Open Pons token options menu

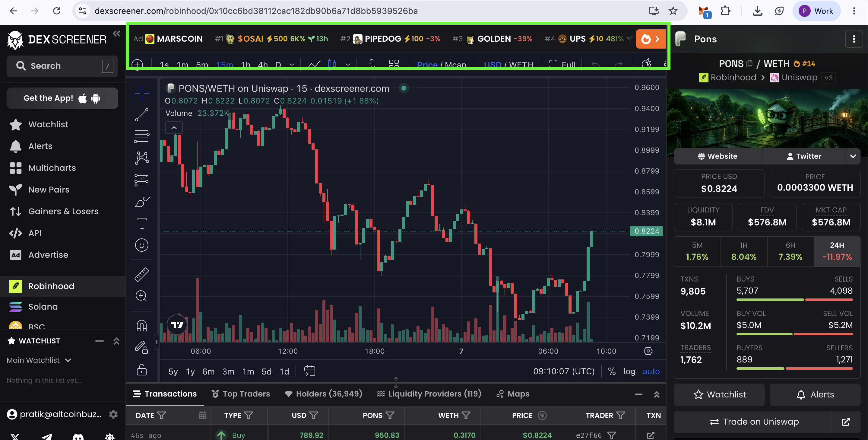pyautogui.click(x=854, y=39)
